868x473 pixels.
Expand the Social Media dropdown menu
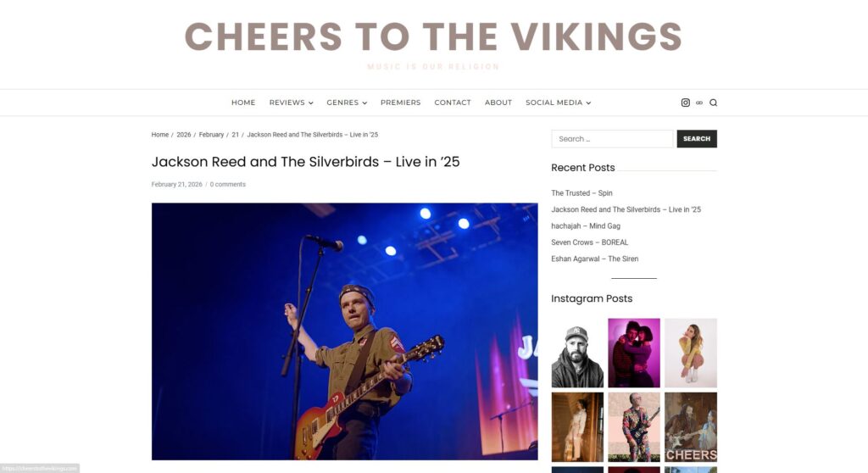pyautogui.click(x=558, y=103)
